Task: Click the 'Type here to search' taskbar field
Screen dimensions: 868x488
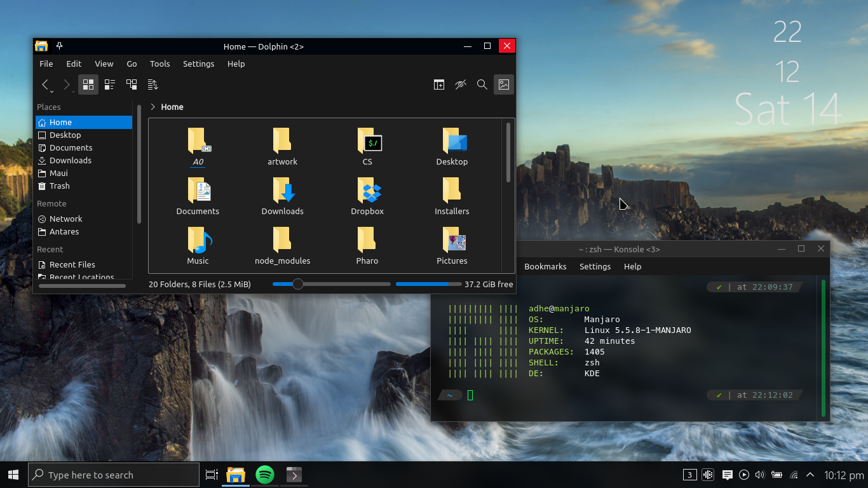Action: (x=114, y=475)
